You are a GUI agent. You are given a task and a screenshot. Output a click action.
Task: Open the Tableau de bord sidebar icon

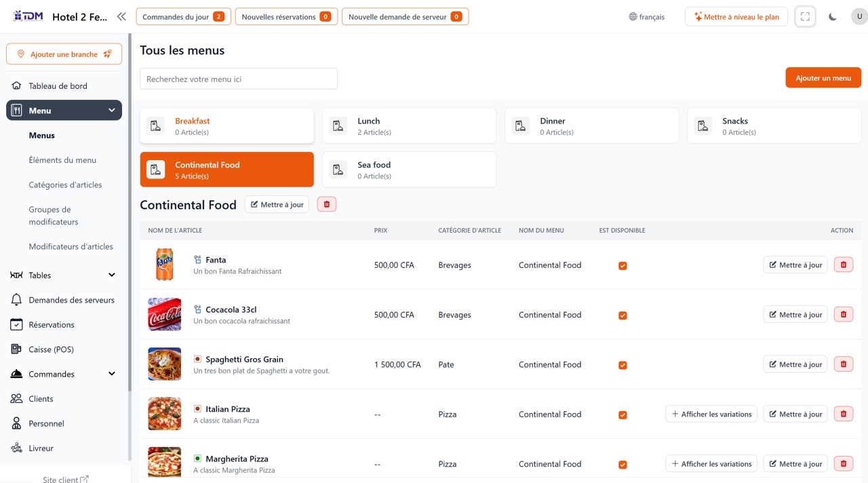coord(16,85)
